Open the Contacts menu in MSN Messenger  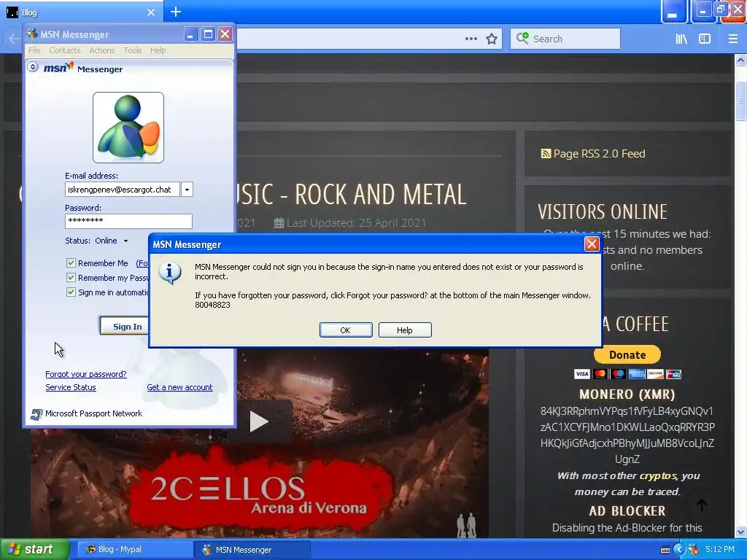[65, 50]
